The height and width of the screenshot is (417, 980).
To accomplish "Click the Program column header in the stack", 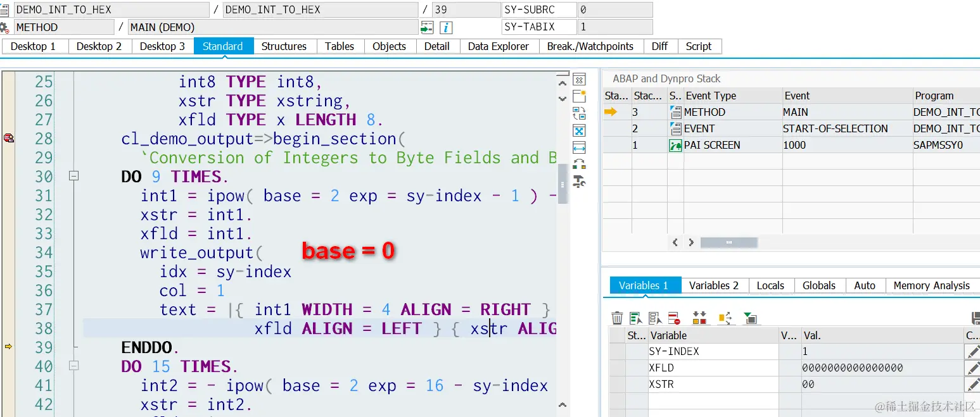I will pyautogui.click(x=946, y=96).
